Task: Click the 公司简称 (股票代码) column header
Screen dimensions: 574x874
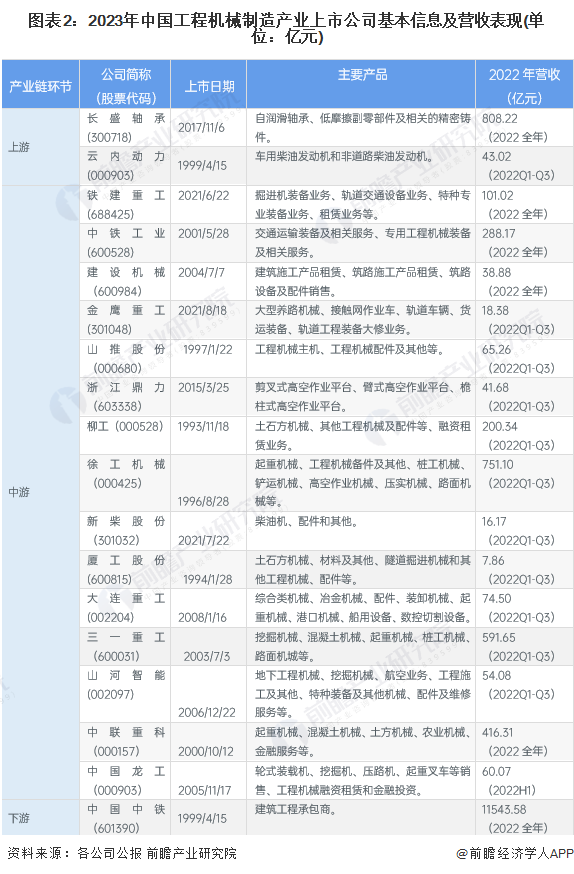Action: point(125,85)
